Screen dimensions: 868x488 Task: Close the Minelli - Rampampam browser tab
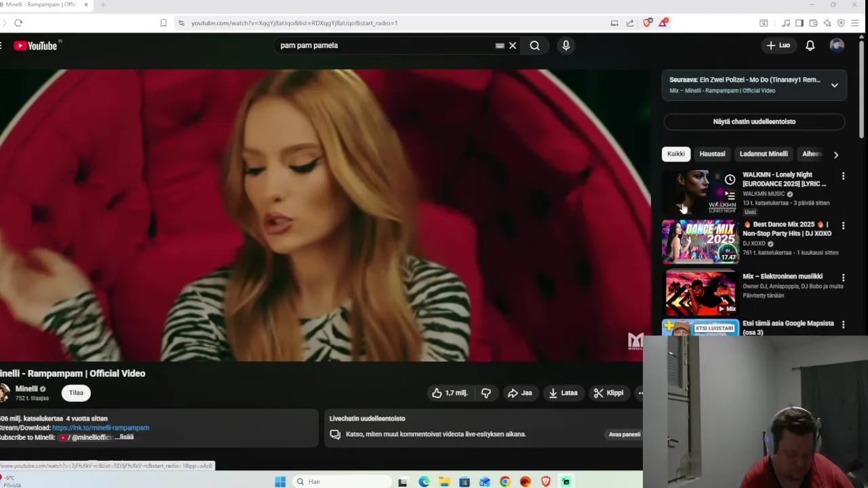point(86,5)
